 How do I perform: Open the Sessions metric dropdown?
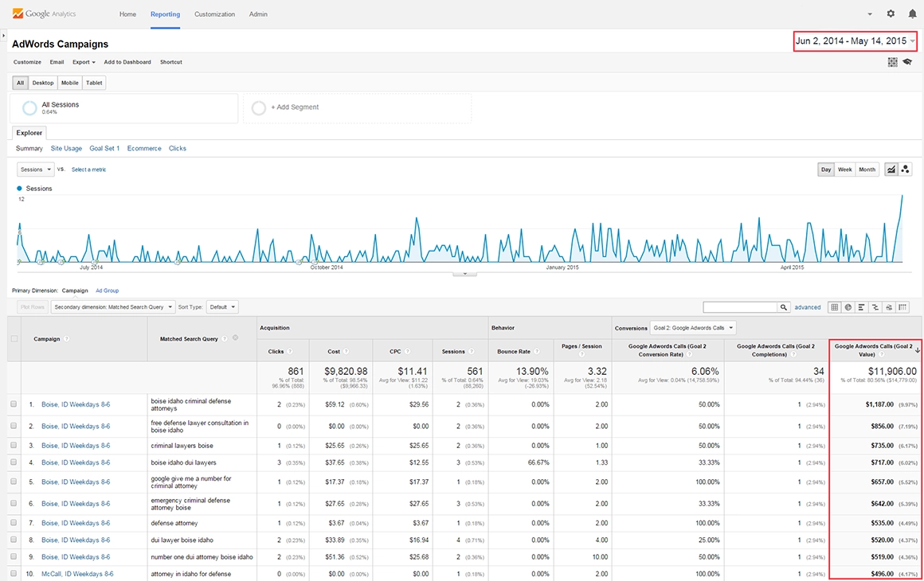(x=35, y=170)
